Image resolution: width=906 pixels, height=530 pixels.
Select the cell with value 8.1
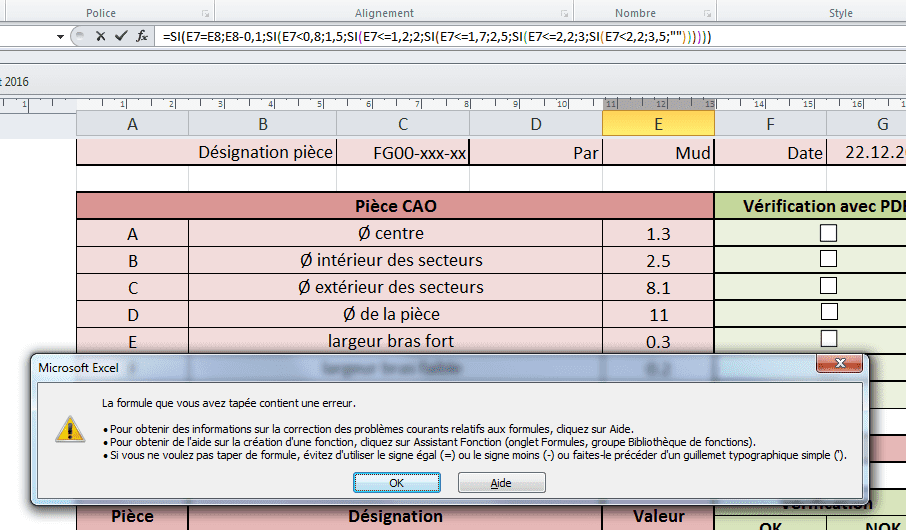(658, 287)
